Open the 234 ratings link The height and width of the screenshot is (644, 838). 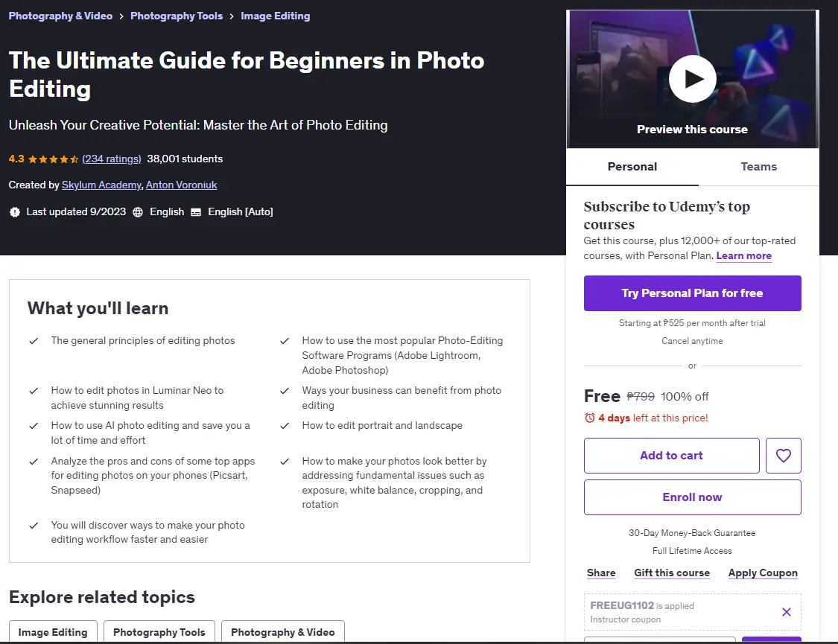(112, 159)
